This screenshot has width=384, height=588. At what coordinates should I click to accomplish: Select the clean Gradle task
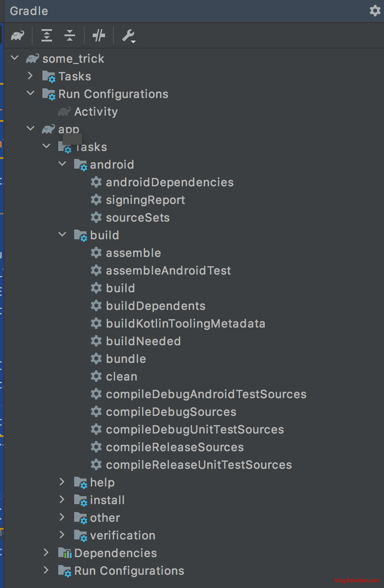[x=121, y=377]
